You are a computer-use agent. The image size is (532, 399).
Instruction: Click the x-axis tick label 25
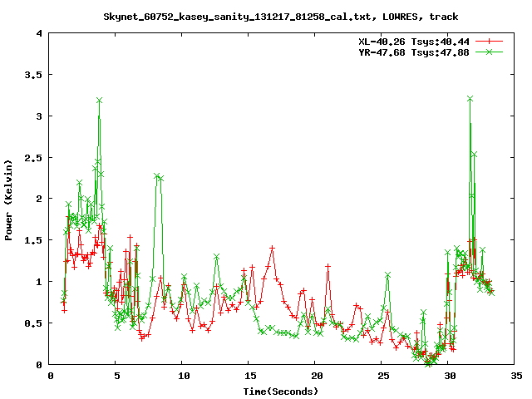click(x=383, y=376)
